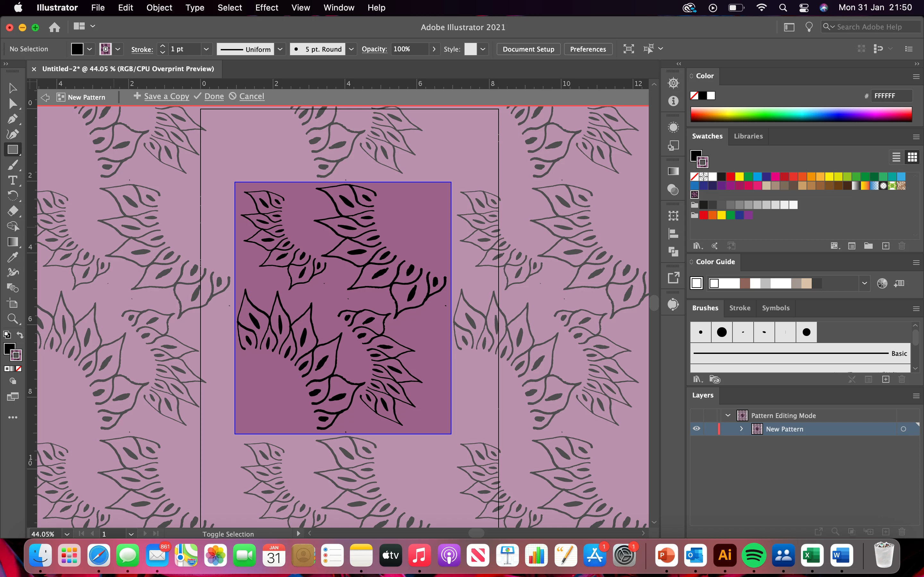Collapse the Pattern Editing Mode layer
The image size is (924, 577).
[728, 415]
